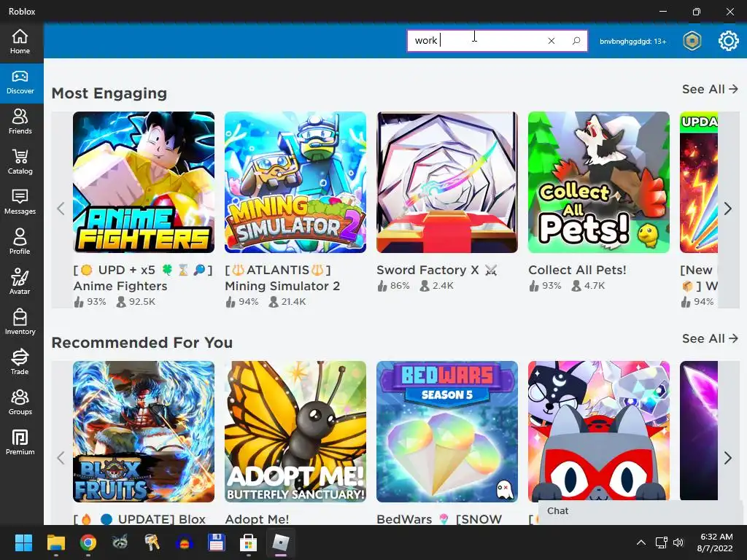Show next Most Engaging games

point(727,209)
